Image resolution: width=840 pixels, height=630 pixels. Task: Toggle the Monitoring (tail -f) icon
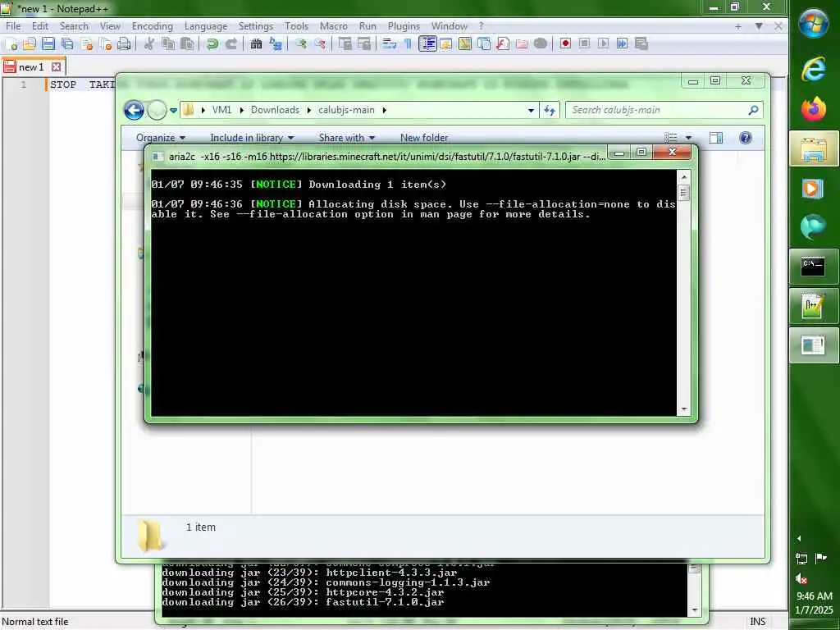[x=541, y=44]
